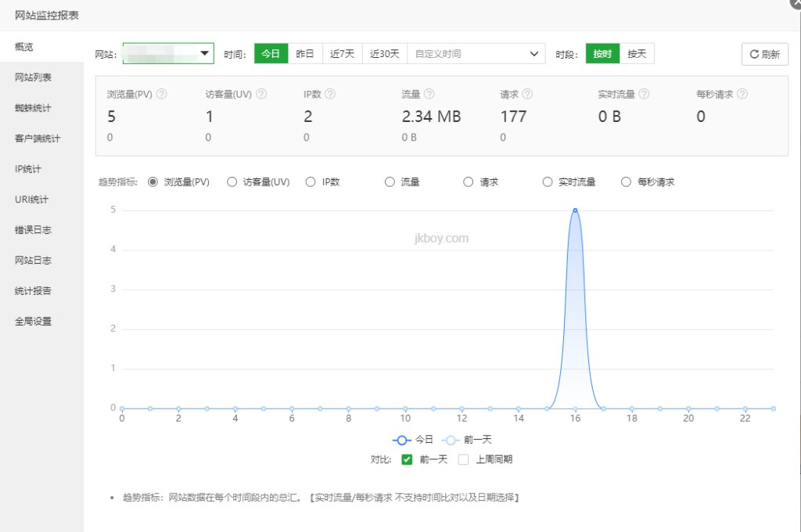
Task: Select the 访客量(UV) trend radio button
Action: point(232,182)
